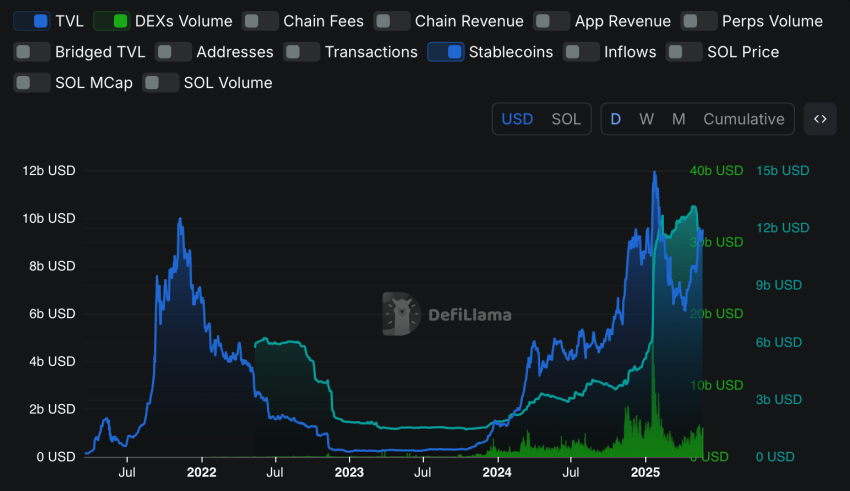Select USD currency denomination
This screenshot has width=850, height=491.
(517, 119)
